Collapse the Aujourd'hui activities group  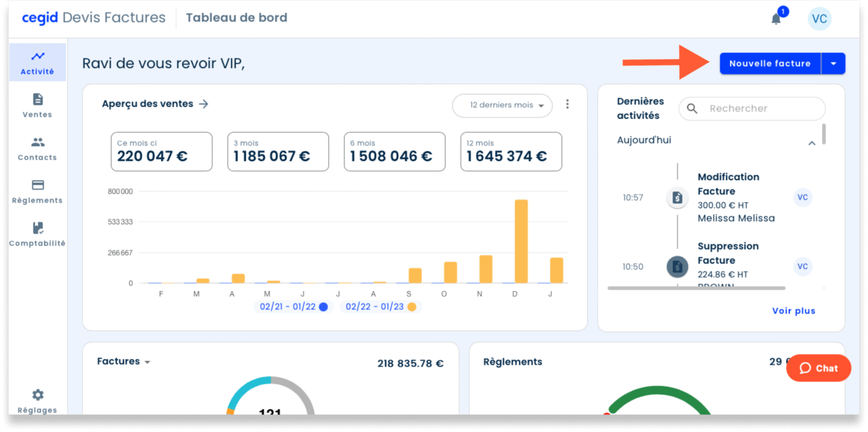[x=812, y=143]
